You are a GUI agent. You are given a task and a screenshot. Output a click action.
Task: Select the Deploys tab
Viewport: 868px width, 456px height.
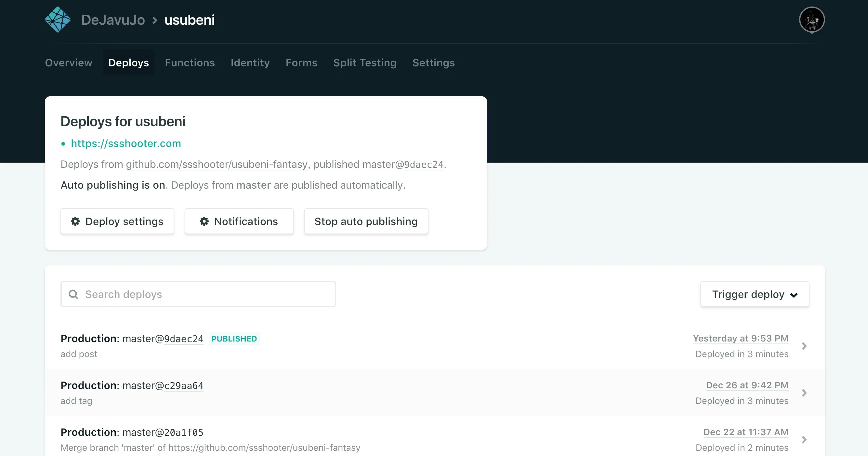pos(128,63)
